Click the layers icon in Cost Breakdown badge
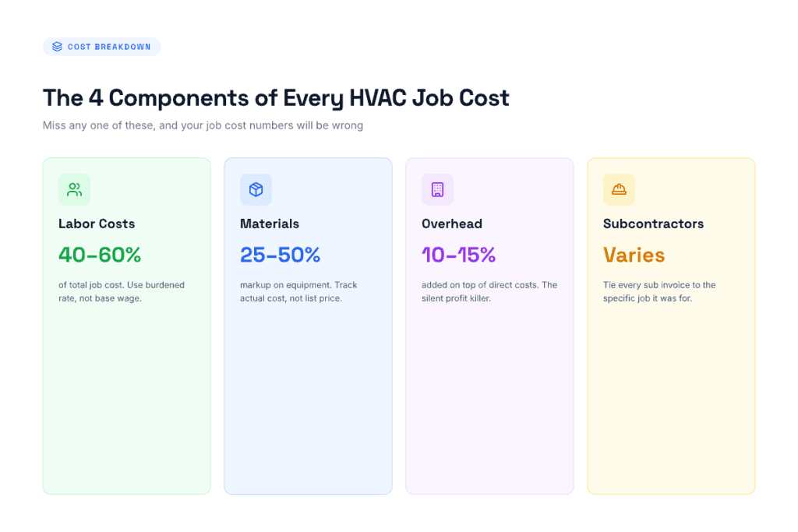798x532 pixels. (57, 46)
